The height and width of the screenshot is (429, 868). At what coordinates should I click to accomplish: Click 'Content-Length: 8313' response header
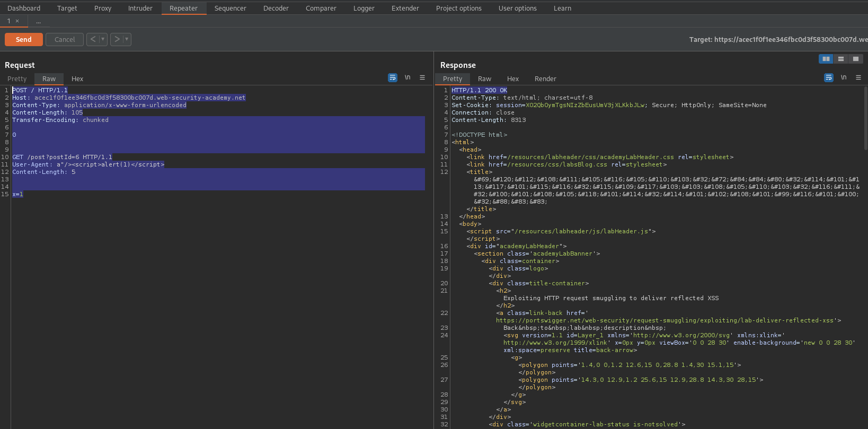[489, 120]
